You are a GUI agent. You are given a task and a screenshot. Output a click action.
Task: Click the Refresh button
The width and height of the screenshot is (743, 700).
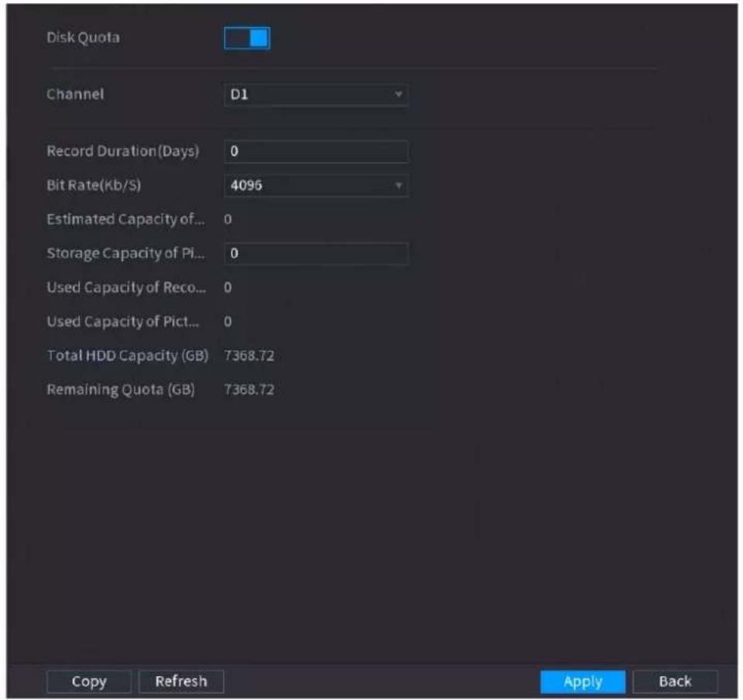tap(181, 681)
